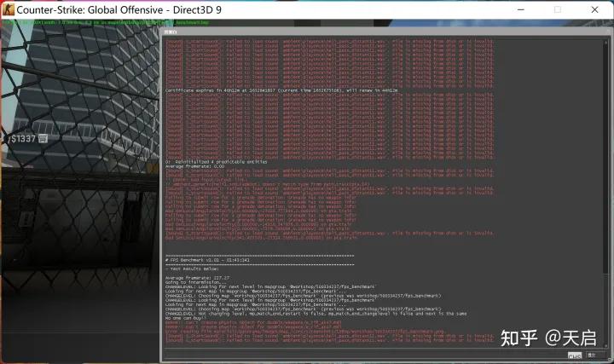Click 'Test Results Below:' line
The width and height of the screenshot is (614, 364).
[192, 269]
